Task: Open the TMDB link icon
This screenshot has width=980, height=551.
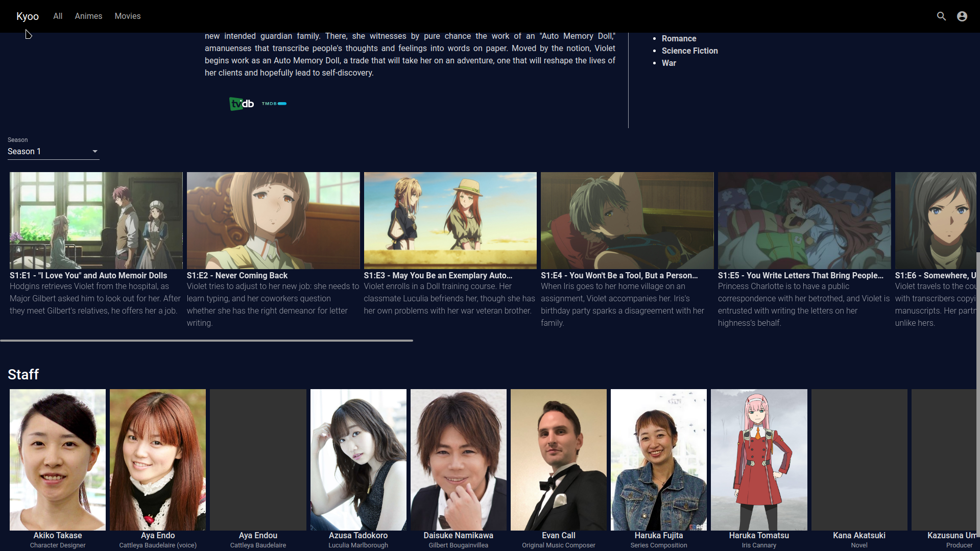Action: (274, 103)
